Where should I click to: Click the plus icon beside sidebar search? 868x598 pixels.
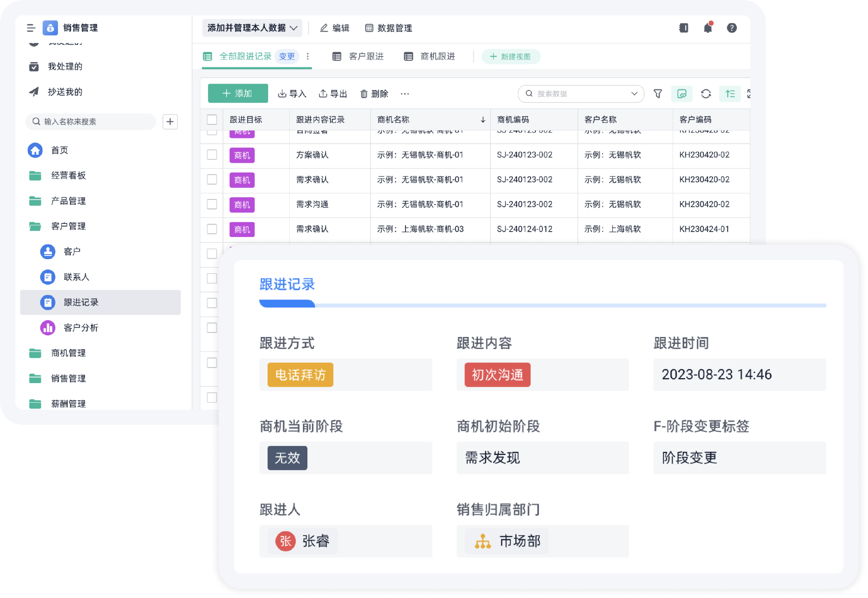[x=170, y=122]
